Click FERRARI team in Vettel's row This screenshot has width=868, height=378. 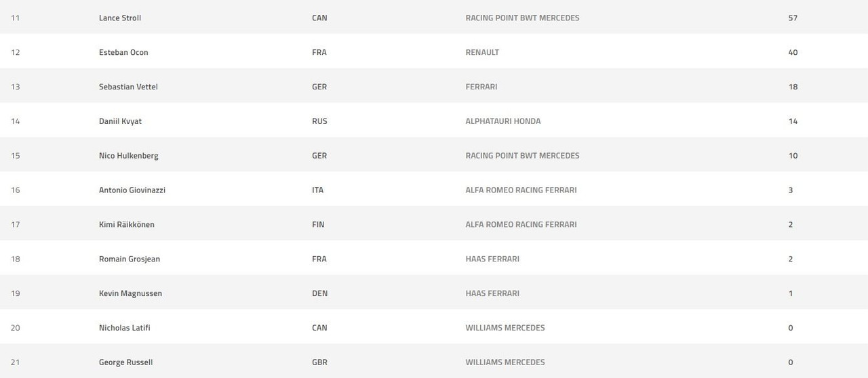click(x=481, y=87)
